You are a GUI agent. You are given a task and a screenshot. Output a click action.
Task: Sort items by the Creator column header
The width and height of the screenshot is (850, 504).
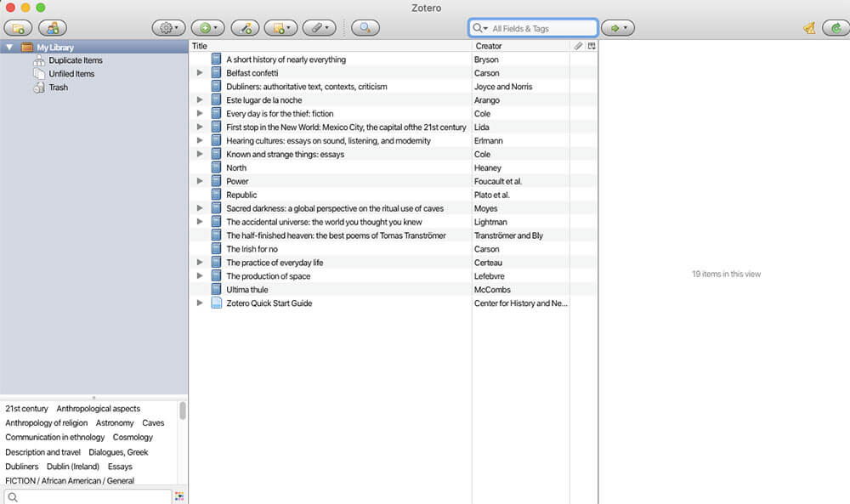[x=521, y=46]
